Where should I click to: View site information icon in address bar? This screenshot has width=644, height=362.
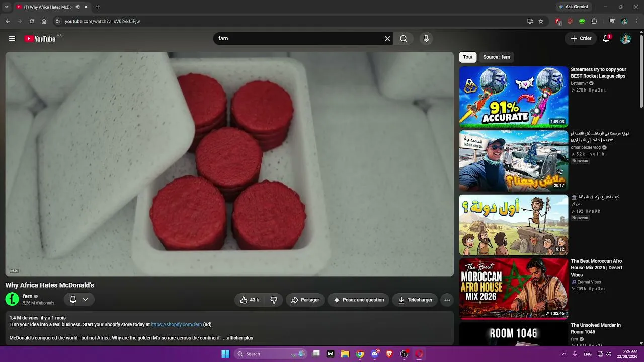(58, 21)
